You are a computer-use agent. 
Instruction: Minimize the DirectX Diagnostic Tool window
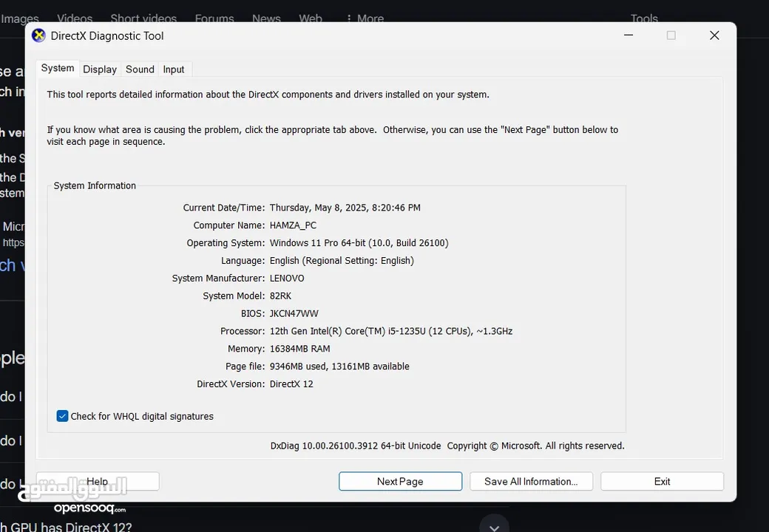tap(629, 35)
